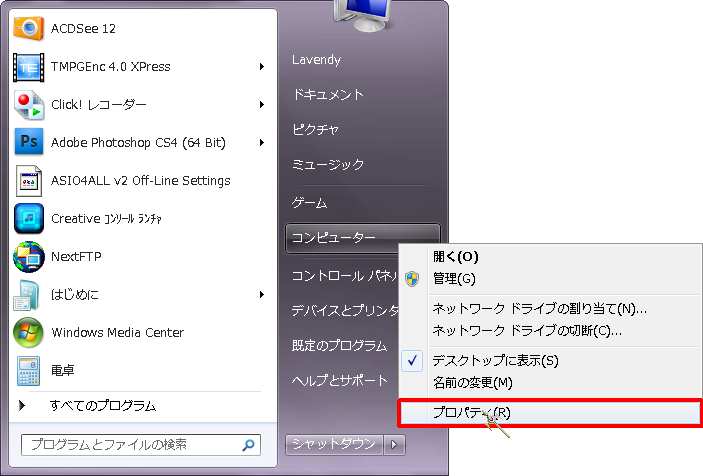
Task: Open Adobe Photoshop CS4 via the Ps icon
Action: click(29, 142)
